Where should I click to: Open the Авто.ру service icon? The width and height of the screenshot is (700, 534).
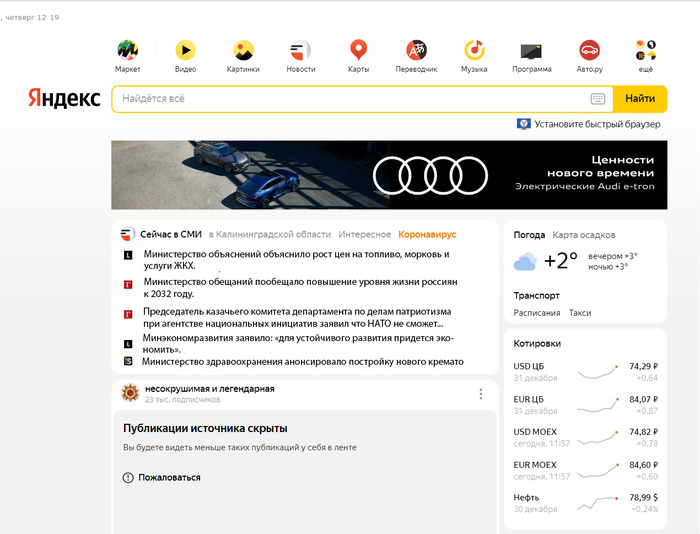pyautogui.click(x=589, y=51)
